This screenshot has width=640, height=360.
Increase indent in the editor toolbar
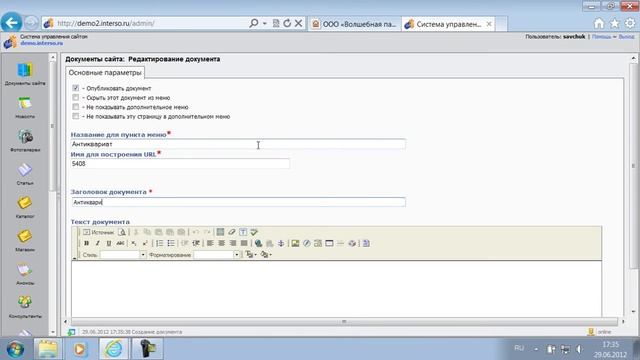196,243
